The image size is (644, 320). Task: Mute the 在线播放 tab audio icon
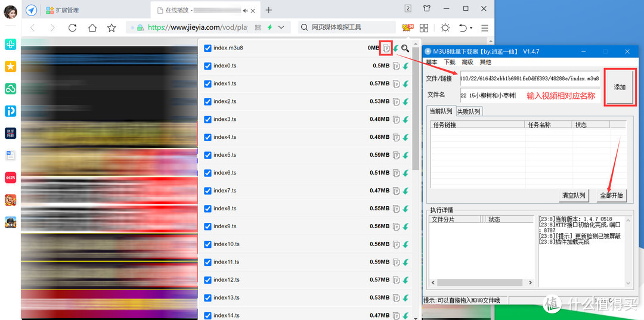coord(245,10)
